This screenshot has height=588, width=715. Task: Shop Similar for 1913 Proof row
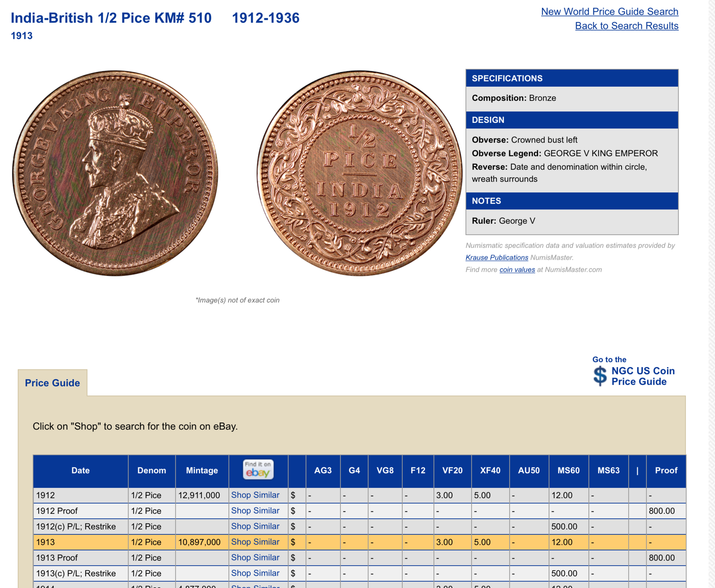(x=255, y=557)
